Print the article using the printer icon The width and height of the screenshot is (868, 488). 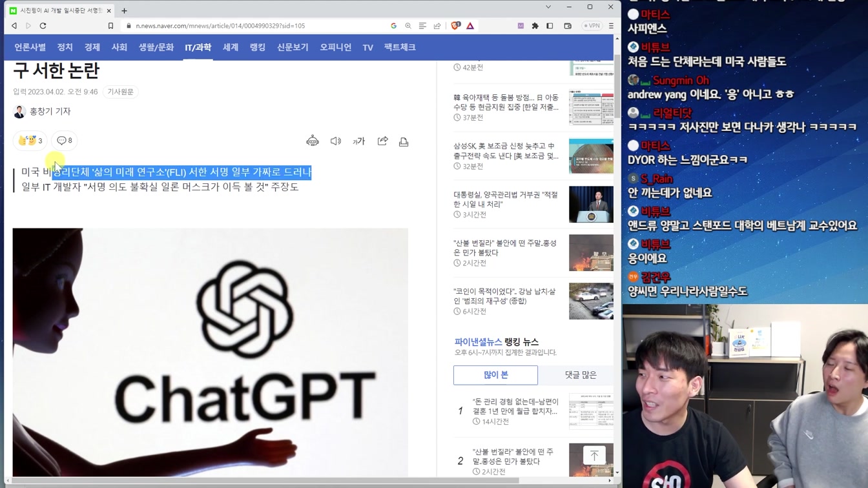click(404, 141)
